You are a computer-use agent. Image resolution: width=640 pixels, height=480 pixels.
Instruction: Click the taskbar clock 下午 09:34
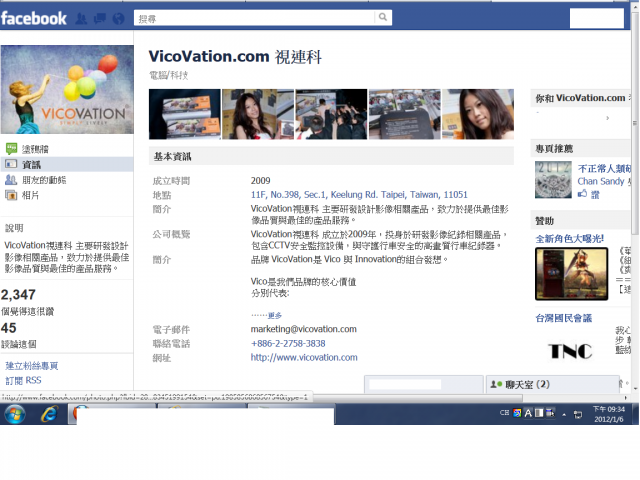tap(609, 414)
